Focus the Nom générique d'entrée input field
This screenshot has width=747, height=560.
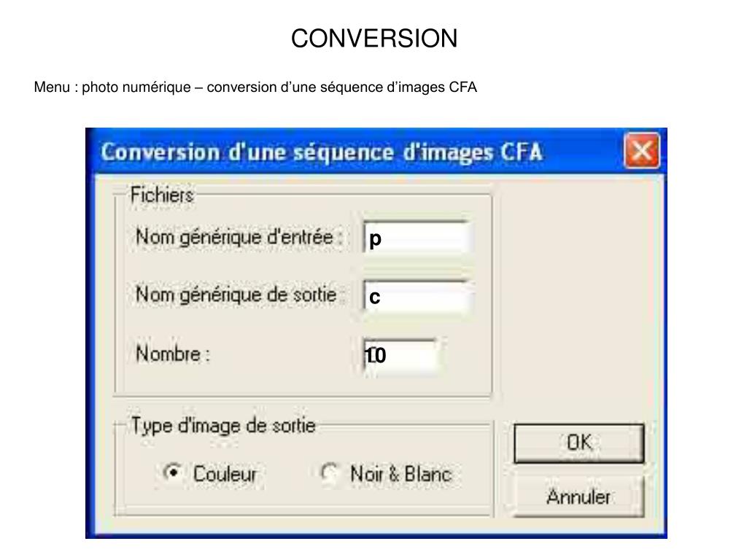click(x=417, y=237)
